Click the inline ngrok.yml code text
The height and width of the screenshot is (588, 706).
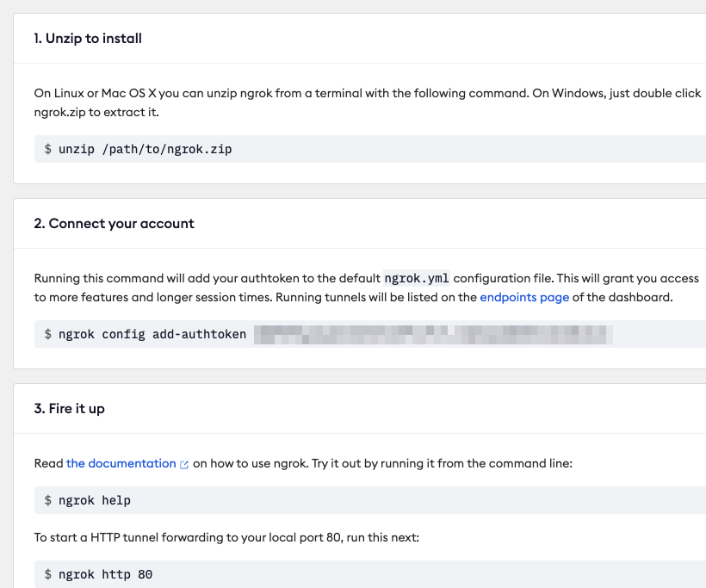417,278
